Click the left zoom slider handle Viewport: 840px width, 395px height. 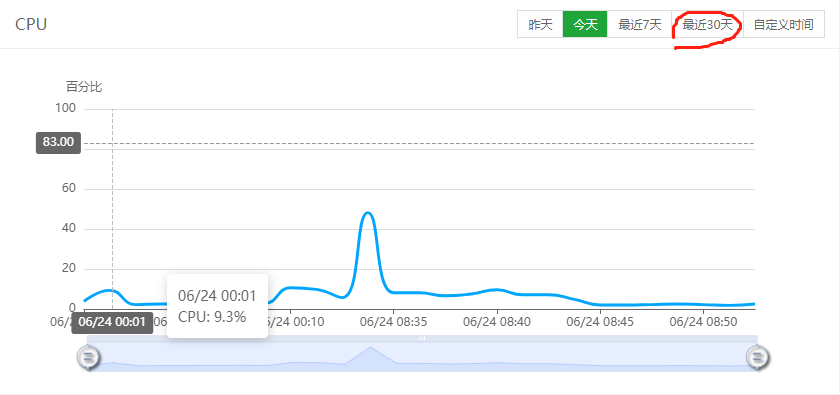88,356
